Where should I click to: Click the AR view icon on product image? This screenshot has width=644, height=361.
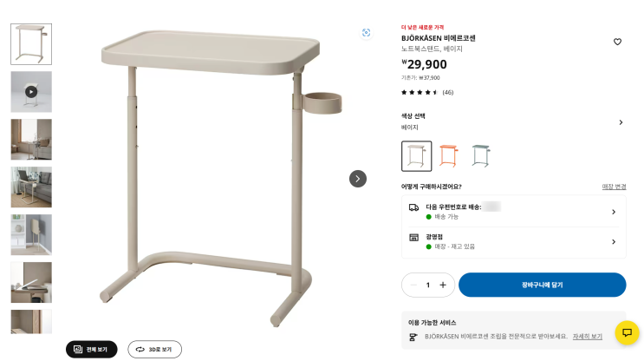pyautogui.click(x=366, y=32)
